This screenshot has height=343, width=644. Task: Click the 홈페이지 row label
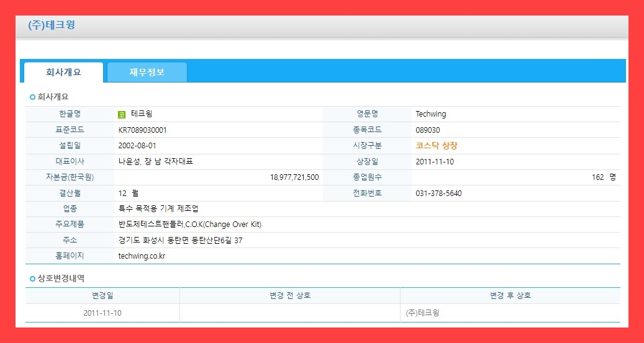[x=70, y=256]
